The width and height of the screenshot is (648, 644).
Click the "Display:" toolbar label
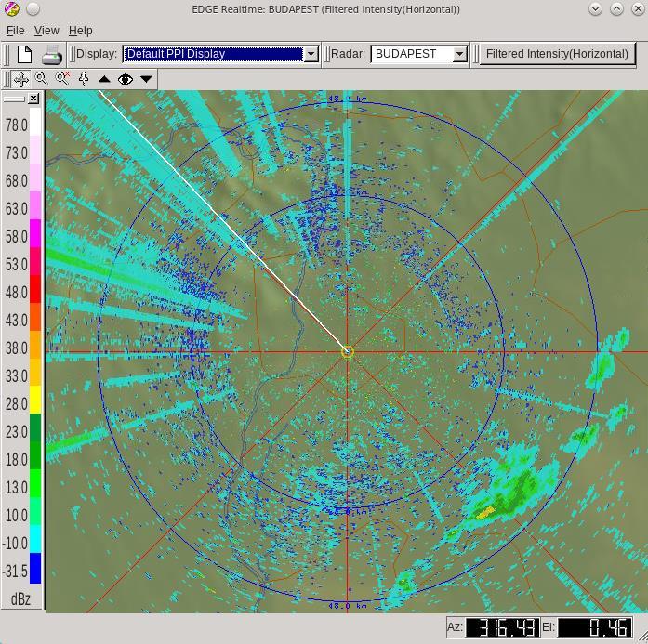[97, 54]
